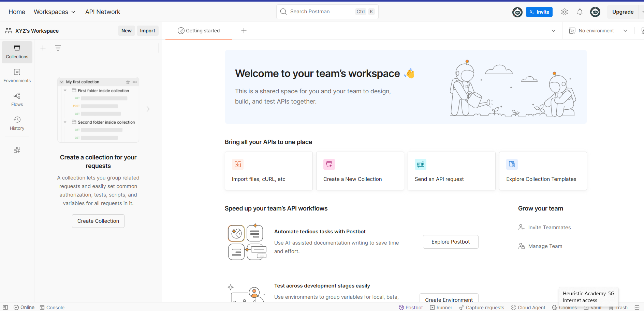Open the settings gear icon
Screen dimensions: 644x311
(x=565, y=12)
